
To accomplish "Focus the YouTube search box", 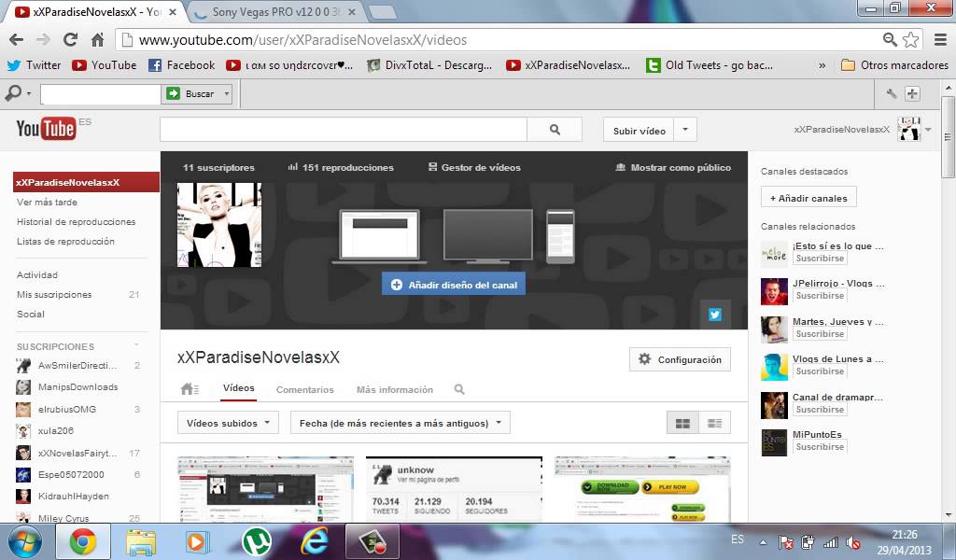I will click(344, 129).
